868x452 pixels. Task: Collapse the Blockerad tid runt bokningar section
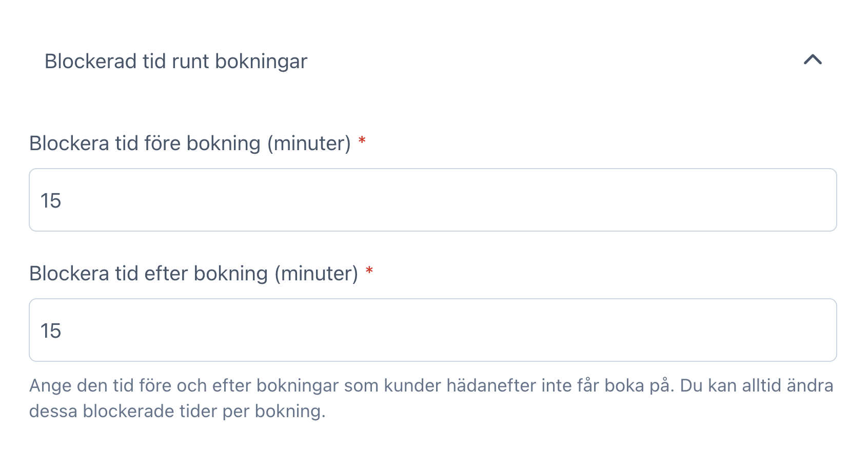coord(812,61)
